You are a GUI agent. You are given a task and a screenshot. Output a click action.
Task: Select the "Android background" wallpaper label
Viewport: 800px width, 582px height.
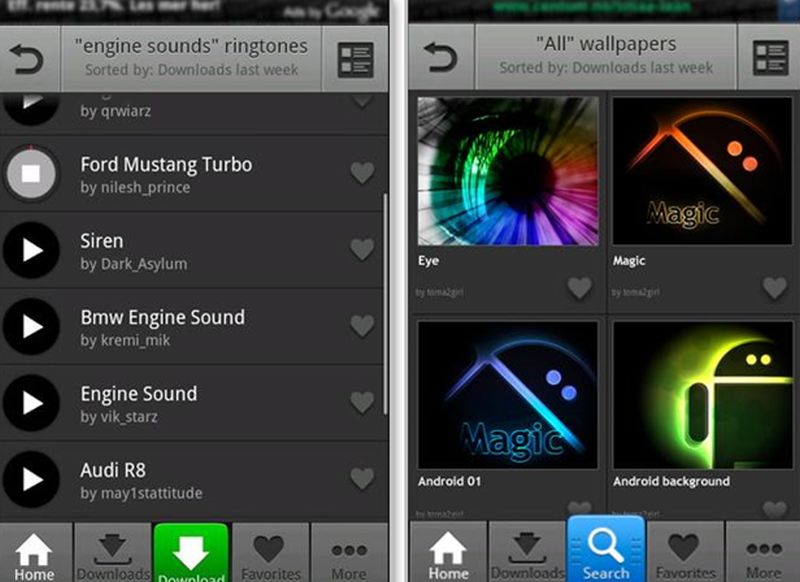[671, 481]
